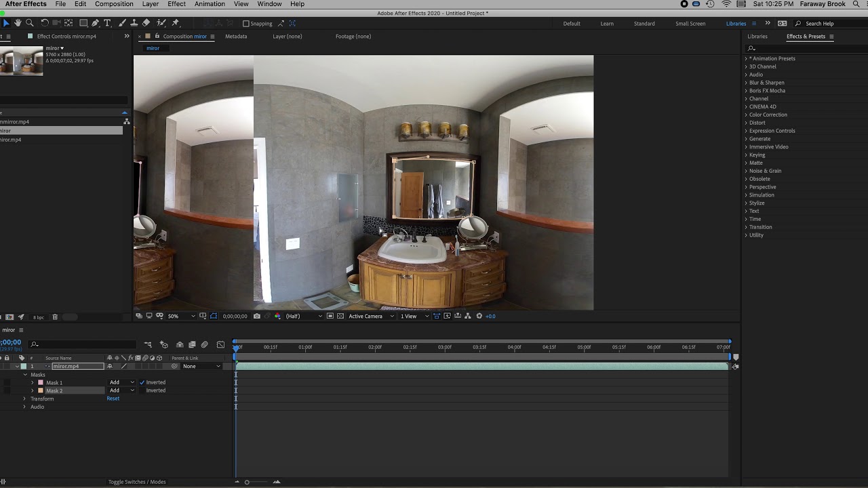Select the Roto Brush tool
Screen dimensions: 868x488
[x=161, y=23]
